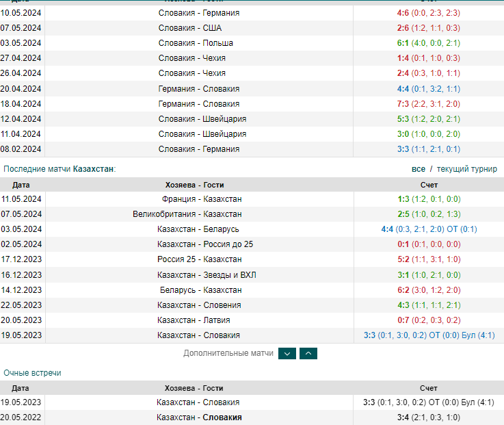
Task: Open the Словакия - США match
Action: 190,28
